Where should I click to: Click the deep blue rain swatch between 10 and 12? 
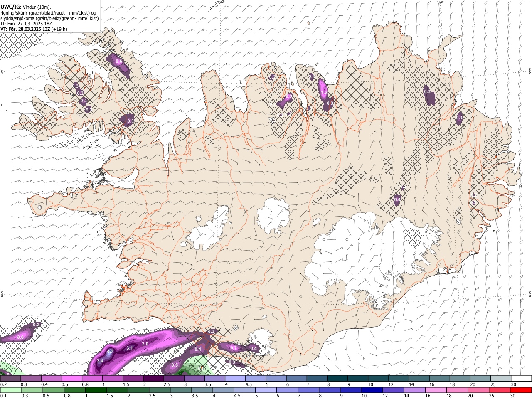pos(372,390)
